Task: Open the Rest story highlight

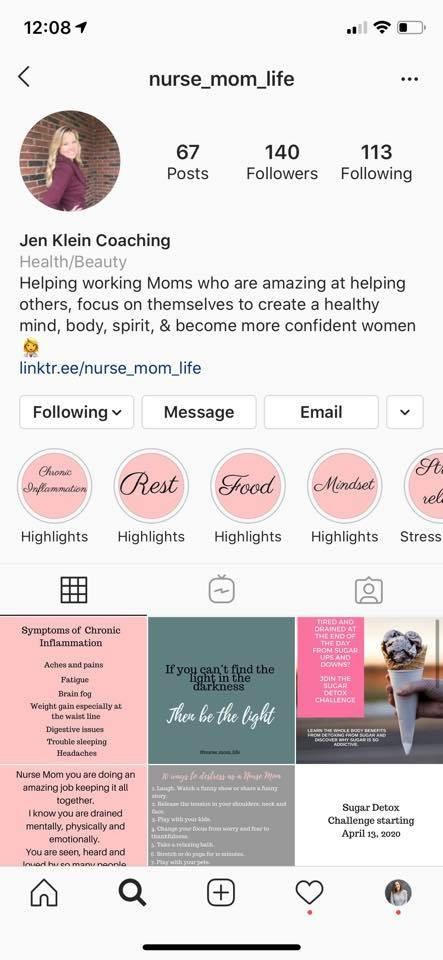Action: click(x=151, y=486)
